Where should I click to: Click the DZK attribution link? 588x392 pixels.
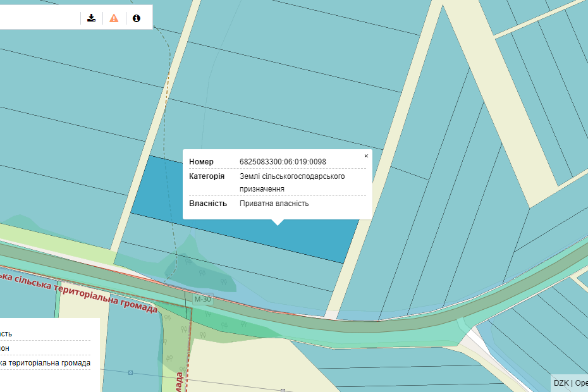[x=561, y=383]
